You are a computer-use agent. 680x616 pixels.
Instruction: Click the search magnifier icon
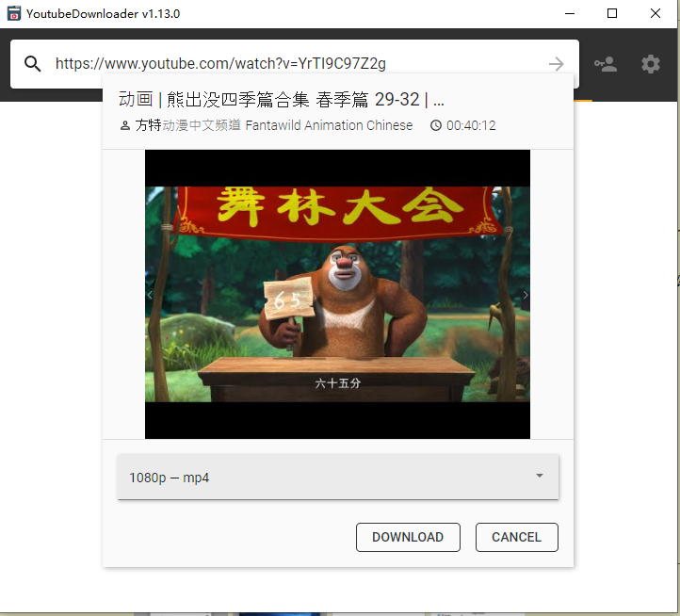click(x=33, y=64)
